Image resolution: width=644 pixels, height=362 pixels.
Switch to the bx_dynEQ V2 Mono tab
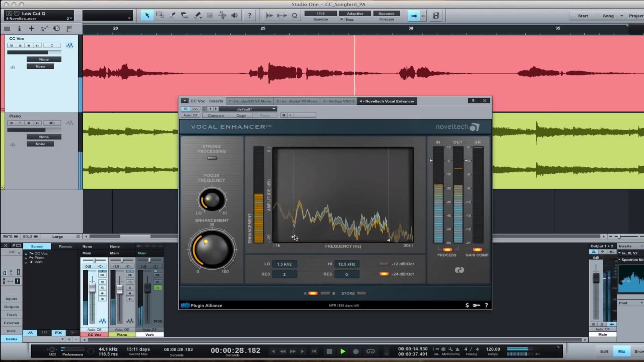(250, 101)
